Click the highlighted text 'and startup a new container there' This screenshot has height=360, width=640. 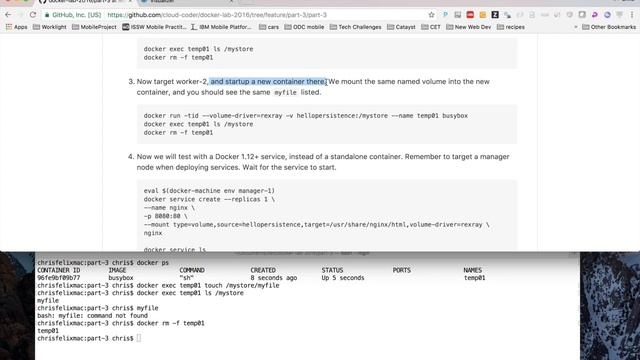click(268, 82)
